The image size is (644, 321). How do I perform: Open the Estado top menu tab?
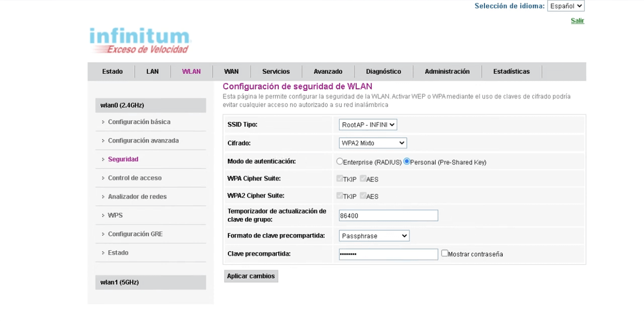[x=112, y=72]
